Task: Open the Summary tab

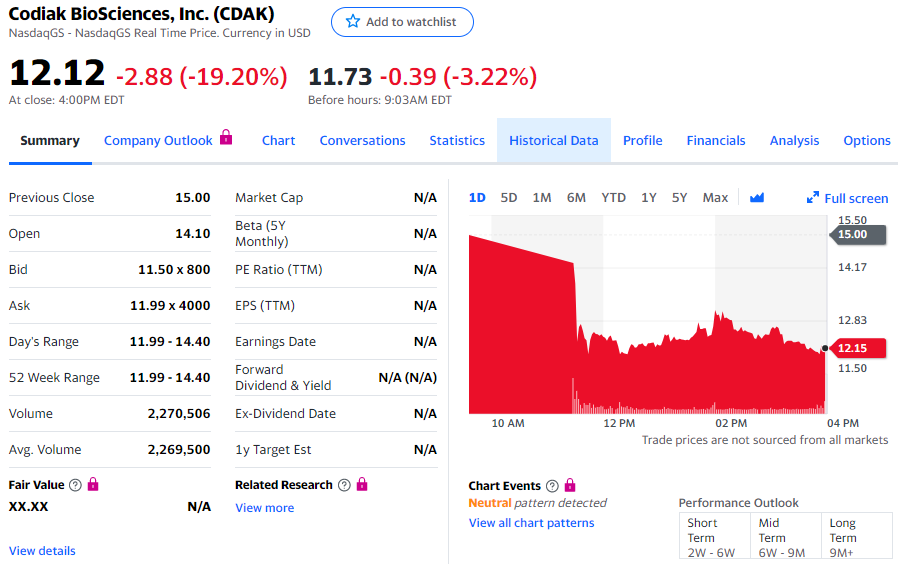Action: tap(50, 141)
